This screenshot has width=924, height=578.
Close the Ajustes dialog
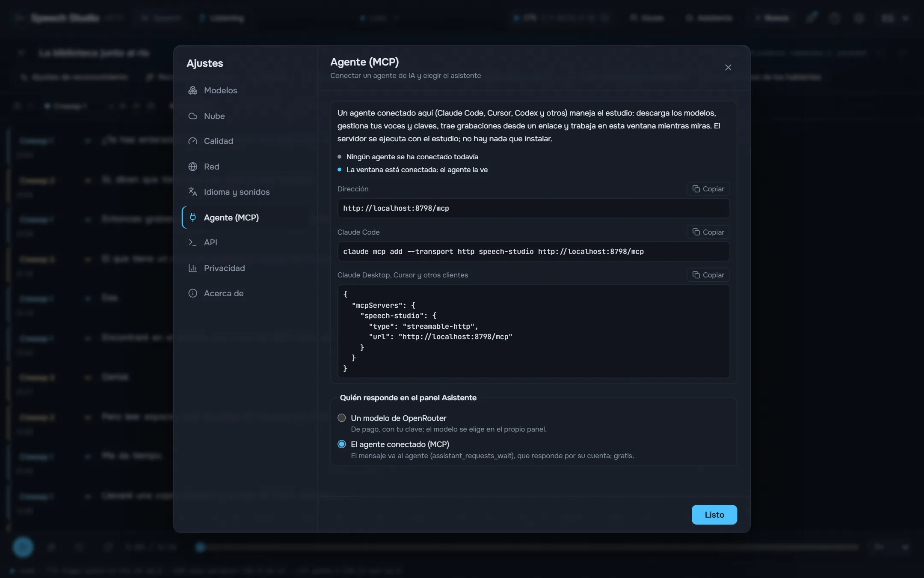[728, 68]
